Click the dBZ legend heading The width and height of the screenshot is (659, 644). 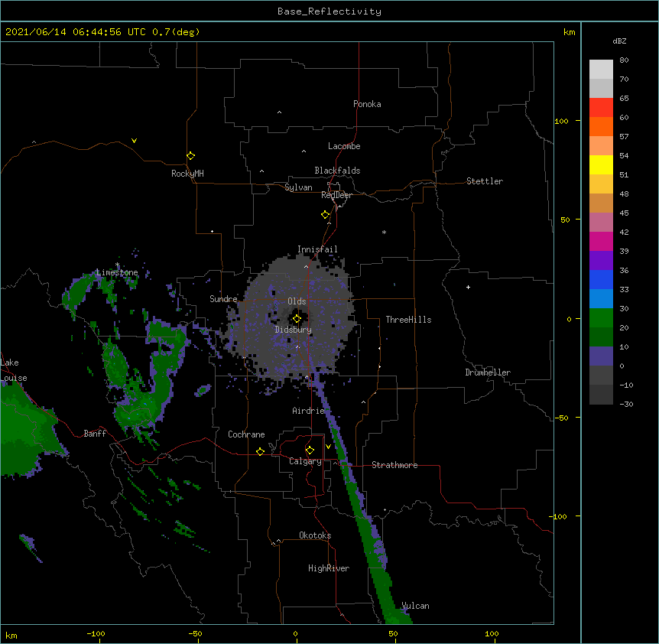pos(619,41)
